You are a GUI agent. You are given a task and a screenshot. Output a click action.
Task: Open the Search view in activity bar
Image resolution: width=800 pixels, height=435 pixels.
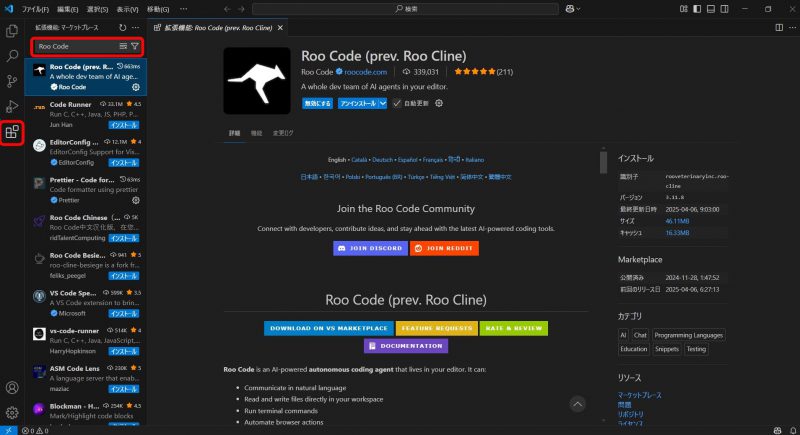pos(12,56)
